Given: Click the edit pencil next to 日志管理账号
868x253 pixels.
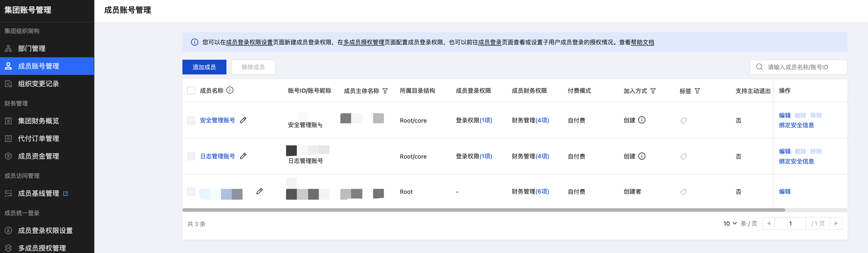Looking at the screenshot, I should click(243, 156).
